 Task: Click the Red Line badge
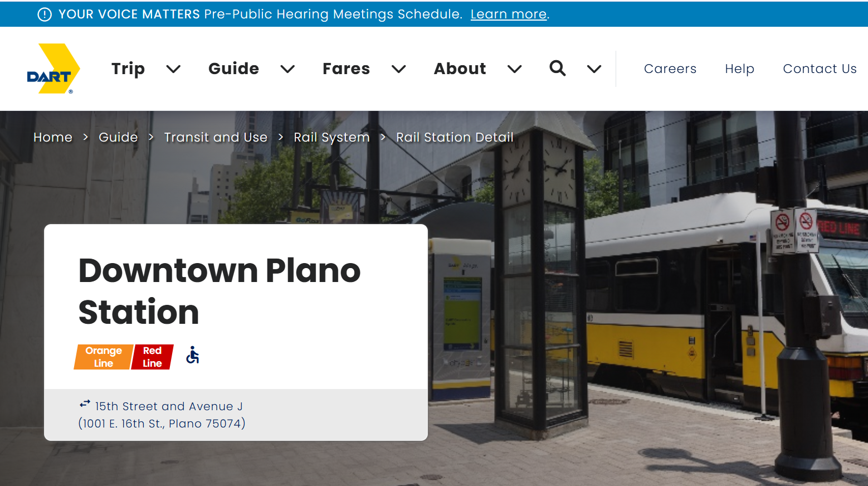click(x=152, y=357)
